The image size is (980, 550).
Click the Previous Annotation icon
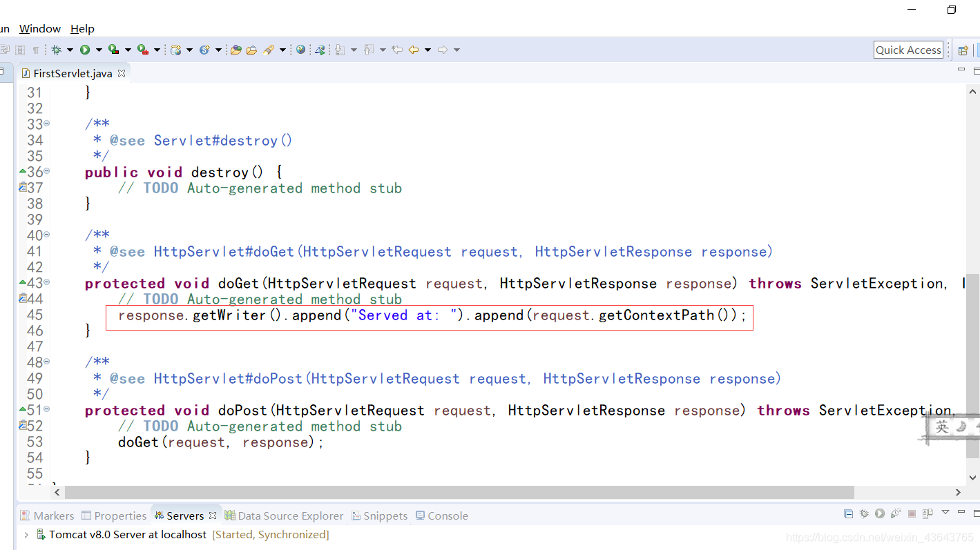368,50
